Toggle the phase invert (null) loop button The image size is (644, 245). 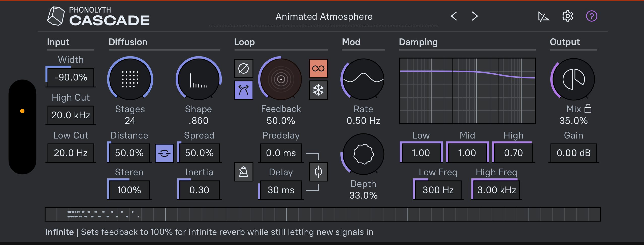pos(244,68)
